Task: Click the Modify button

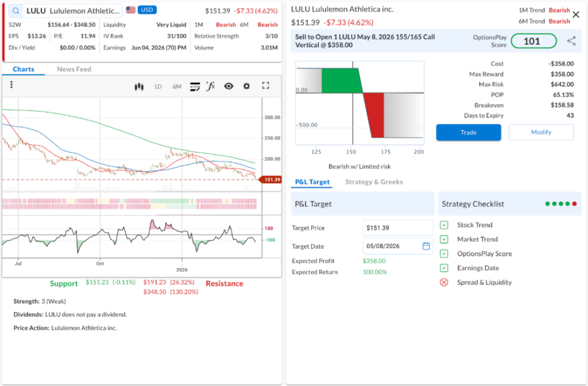Action: click(x=541, y=132)
